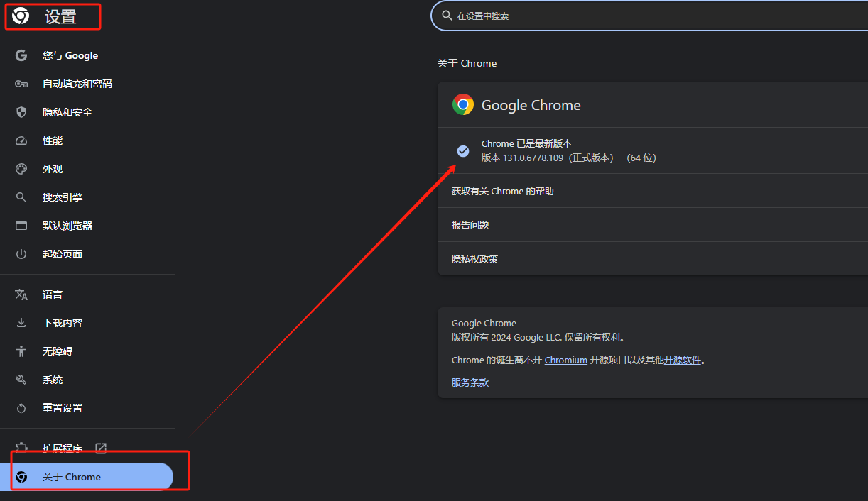This screenshot has width=868, height=501.
Task: Select the shield icon for 隐私和安全
Action: coord(21,112)
